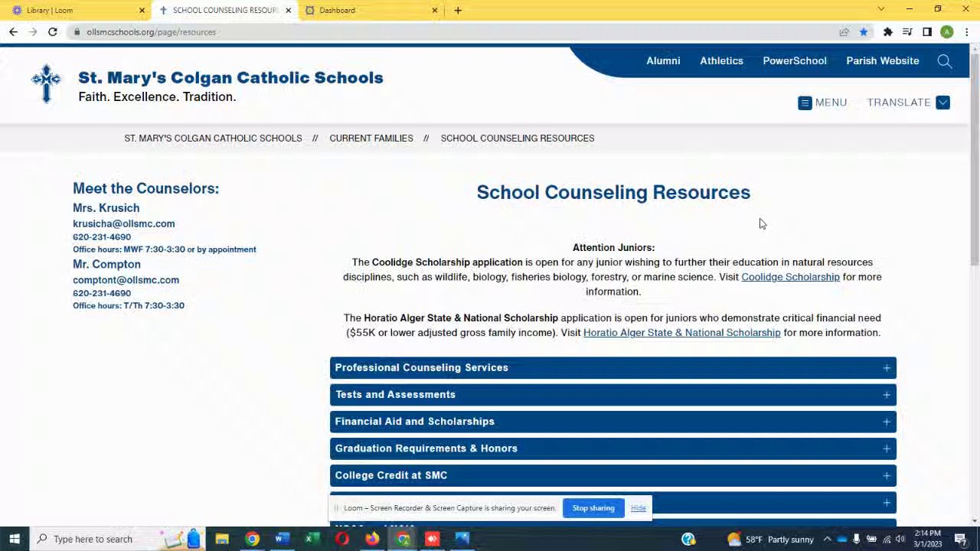Email krusicha@ollsmc.com
The width and height of the screenshot is (980, 551).
pyautogui.click(x=123, y=223)
